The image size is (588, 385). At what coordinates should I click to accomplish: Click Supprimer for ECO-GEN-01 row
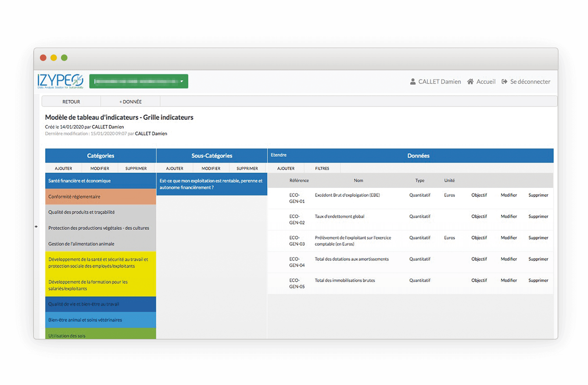click(538, 195)
